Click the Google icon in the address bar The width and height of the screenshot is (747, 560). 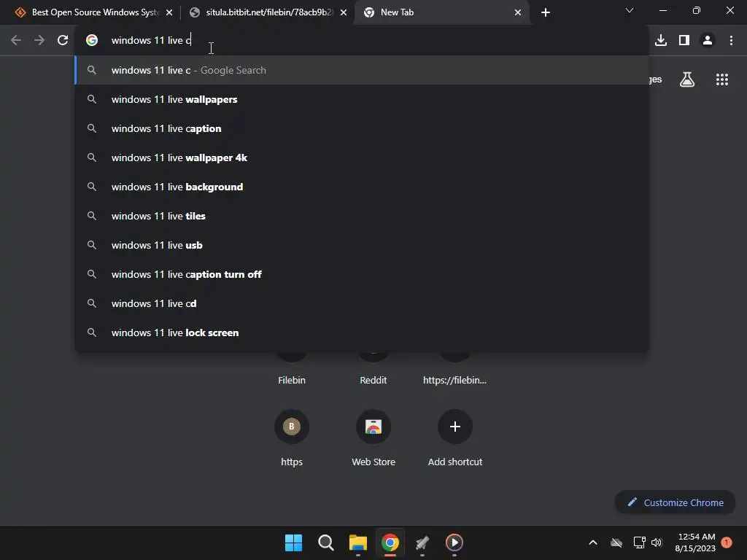tap(92, 40)
